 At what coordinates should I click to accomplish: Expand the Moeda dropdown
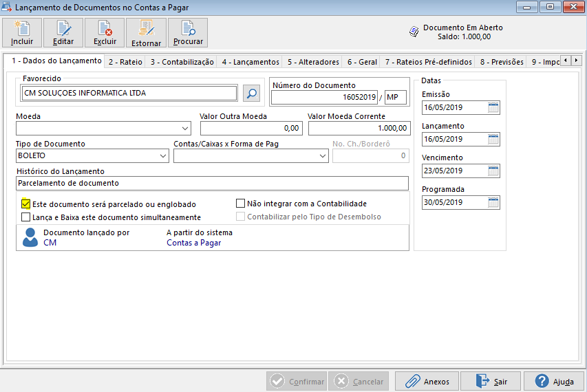point(185,129)
